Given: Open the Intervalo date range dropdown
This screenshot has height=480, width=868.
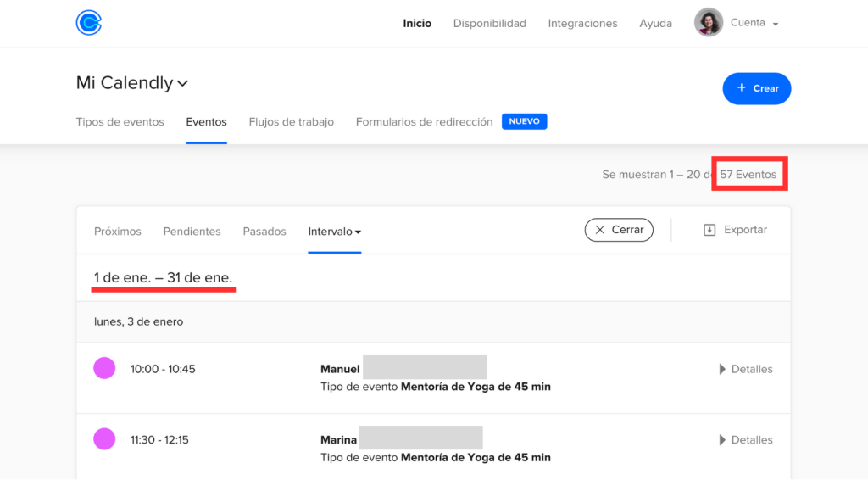Looking at the screenshot, I should pos(335,231).
